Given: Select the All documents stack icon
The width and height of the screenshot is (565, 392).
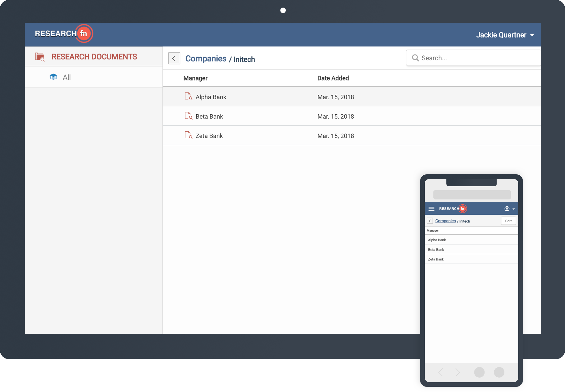Looking at the screenshot, I should (x=53, y=77).
